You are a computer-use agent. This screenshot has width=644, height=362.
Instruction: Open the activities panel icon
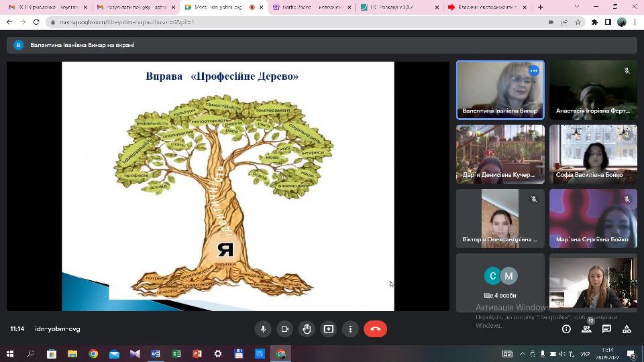[627, 328]
